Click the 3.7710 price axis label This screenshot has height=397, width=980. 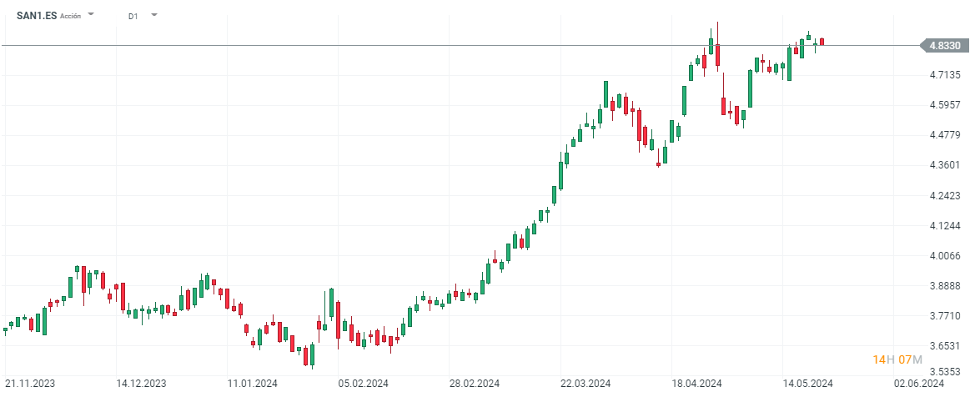943,316
